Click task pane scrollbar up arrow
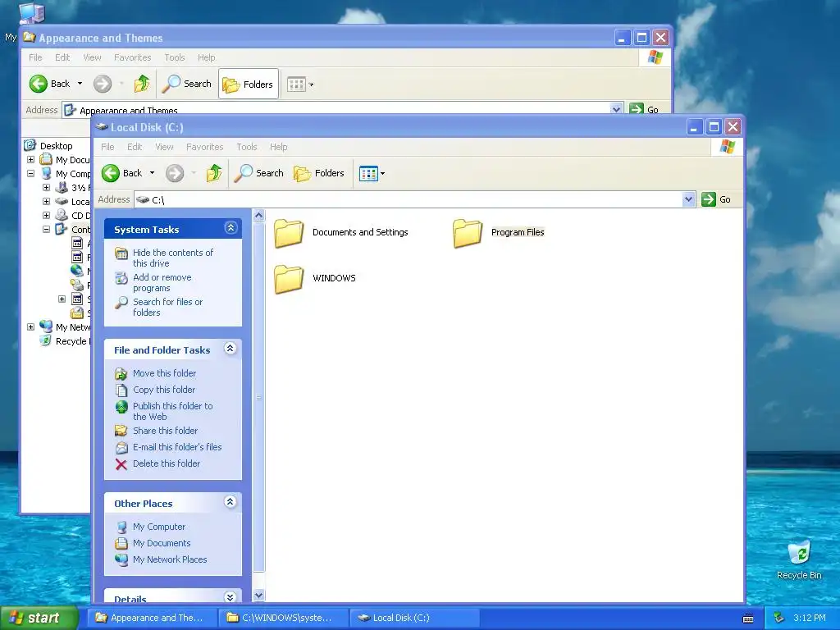Image resolution: width=840 pixels, height=630 pixels. click(x=258, y=216)
